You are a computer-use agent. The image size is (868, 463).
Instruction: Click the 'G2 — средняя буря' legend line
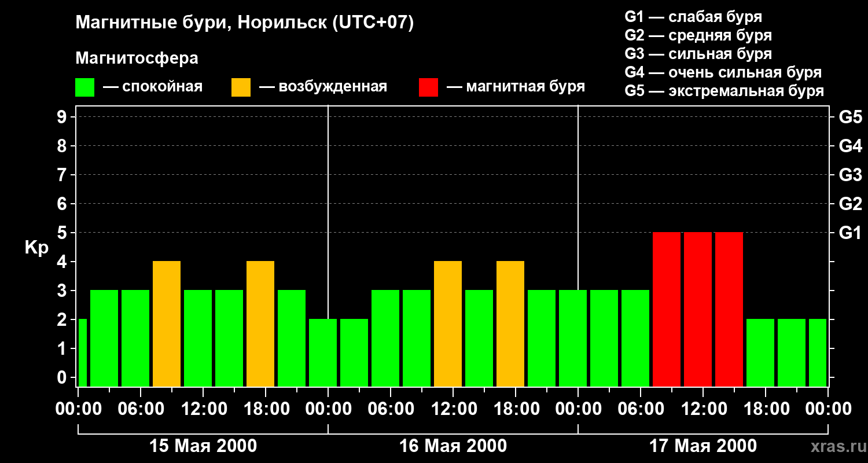click(x=698, y=35)
